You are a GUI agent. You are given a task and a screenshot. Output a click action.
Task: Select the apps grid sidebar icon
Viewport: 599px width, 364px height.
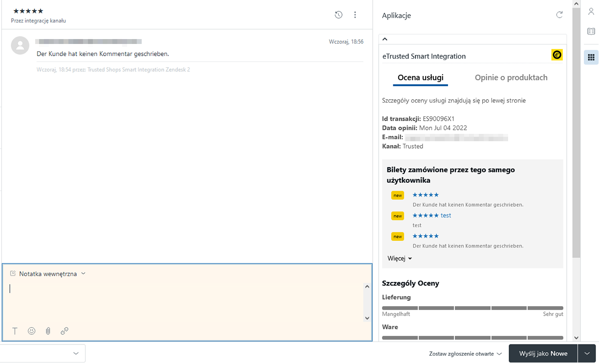point(591,57)
